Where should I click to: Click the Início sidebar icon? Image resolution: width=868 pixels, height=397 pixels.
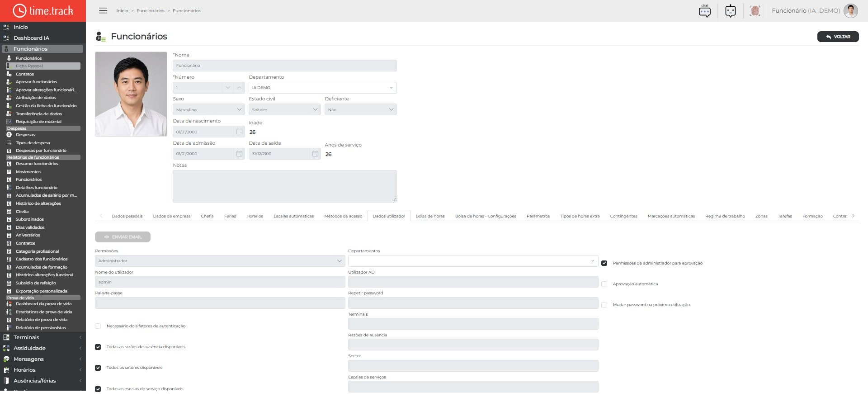6,27
